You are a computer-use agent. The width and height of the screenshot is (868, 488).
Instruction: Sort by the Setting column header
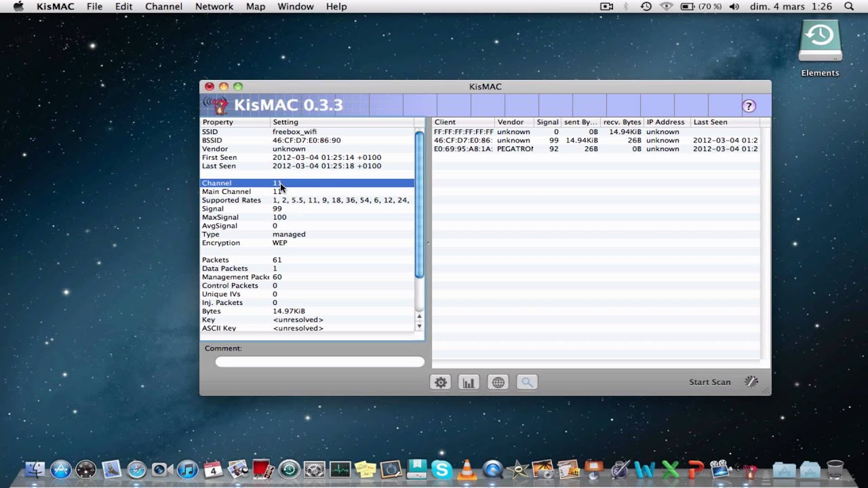point(342,122)
